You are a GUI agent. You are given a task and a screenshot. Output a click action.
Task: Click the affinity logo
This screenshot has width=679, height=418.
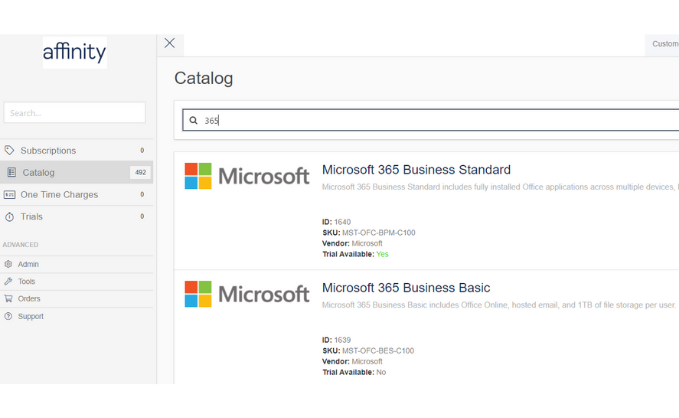click(x=74, y=52)
